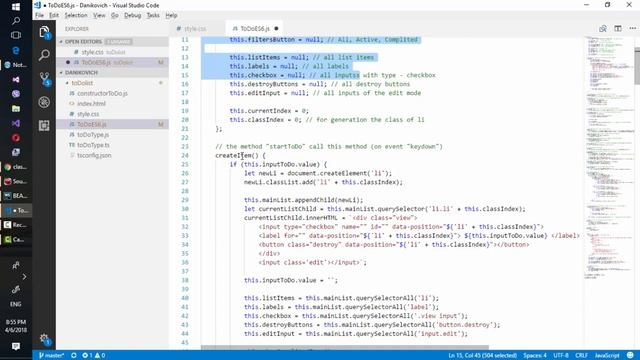The width and height of the screenshot is (640, 360).
Task: Click the JavaScript language mode in the status bar
Action: (607, 356)
